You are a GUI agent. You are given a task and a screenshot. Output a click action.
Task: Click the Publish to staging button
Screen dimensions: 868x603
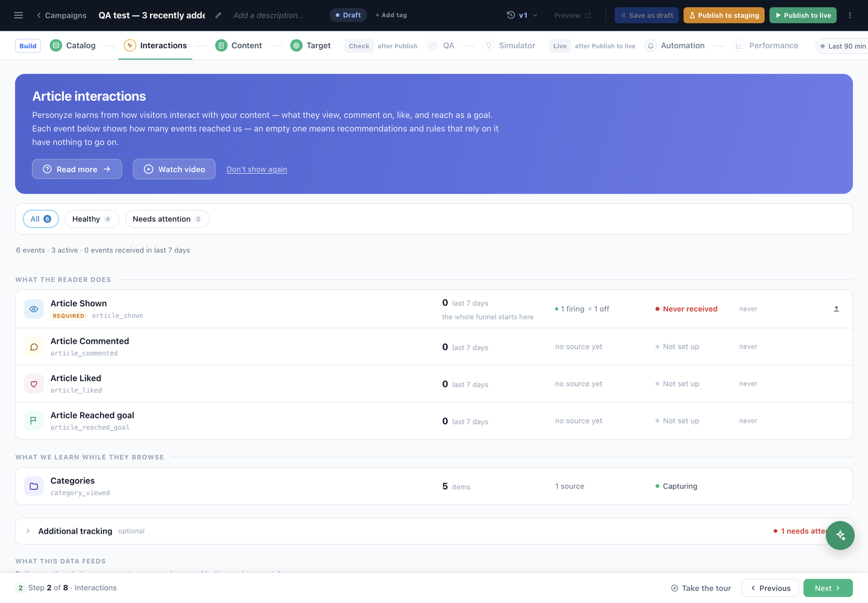click(724, 15)
